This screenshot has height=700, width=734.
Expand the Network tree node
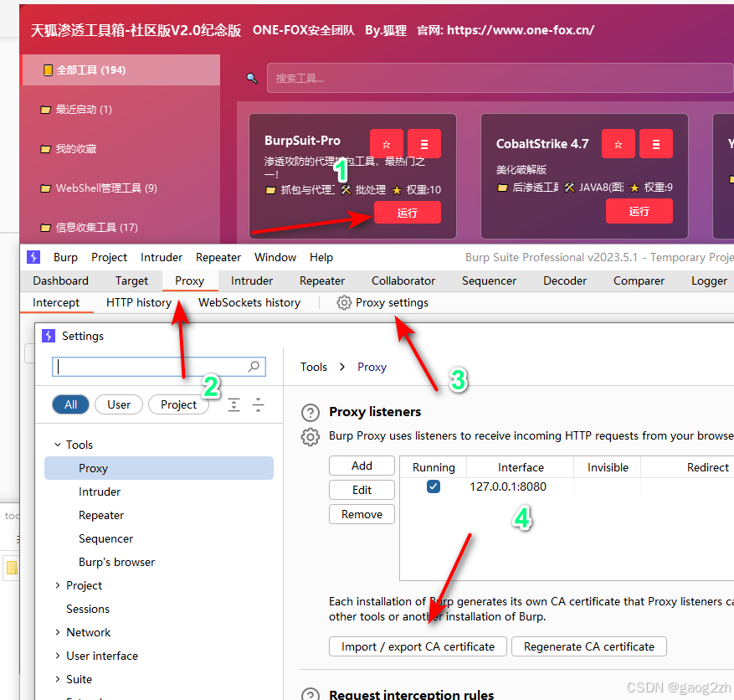[x=58, y=632]
